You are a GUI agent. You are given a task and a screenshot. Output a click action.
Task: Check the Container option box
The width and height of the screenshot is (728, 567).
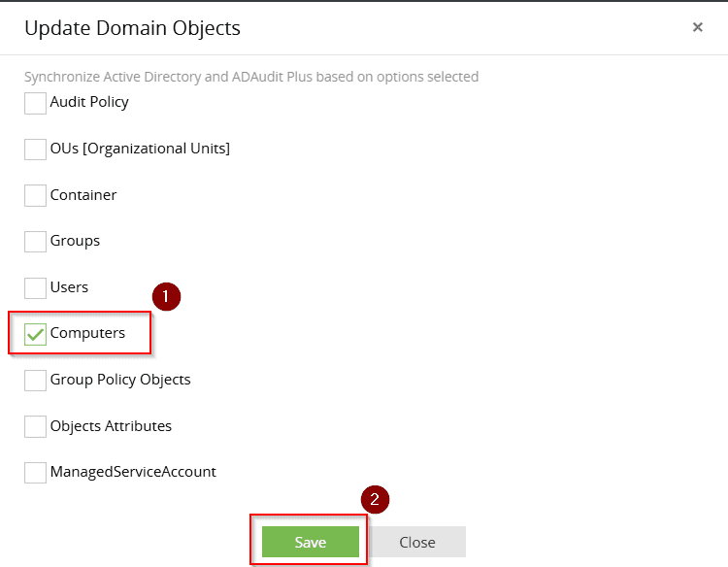35,195
